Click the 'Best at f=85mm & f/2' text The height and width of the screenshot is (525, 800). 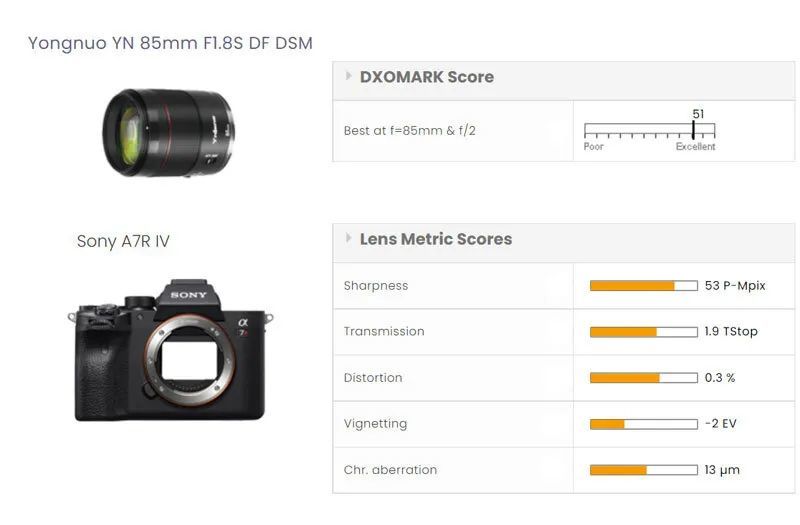[x=409, y=131]
